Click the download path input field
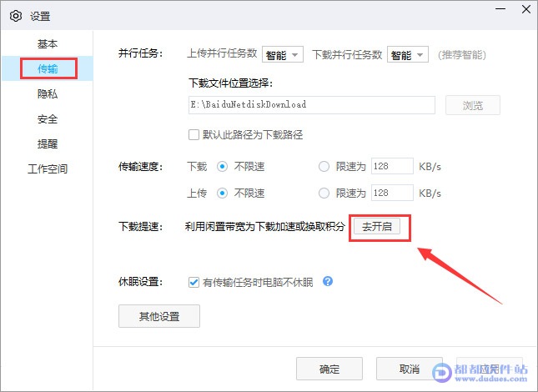 [312, 105]
